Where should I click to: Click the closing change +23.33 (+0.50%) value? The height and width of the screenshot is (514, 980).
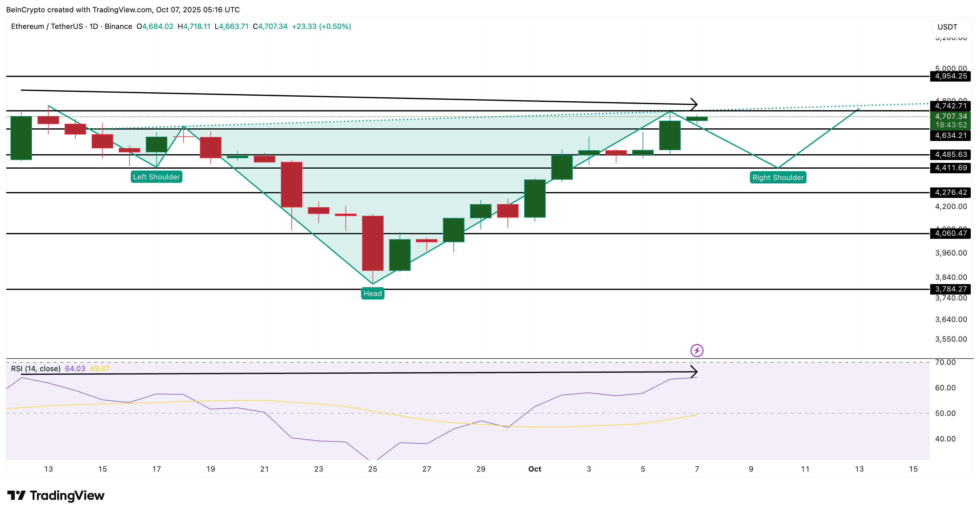click(x=321, y=27)
